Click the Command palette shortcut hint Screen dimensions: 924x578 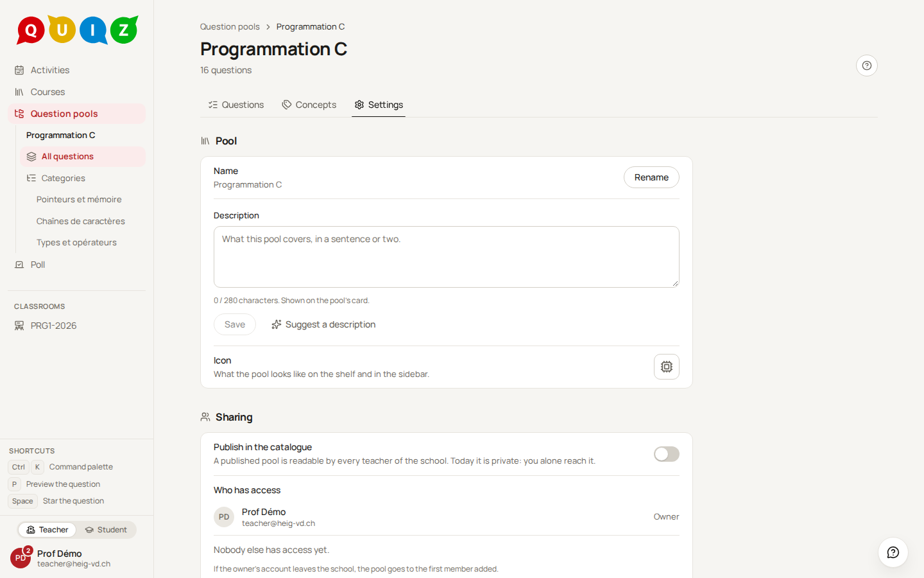point(61,467)
